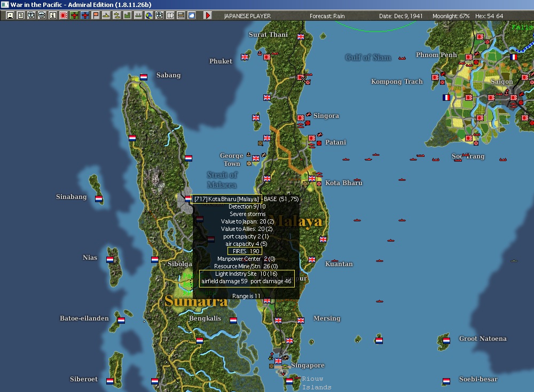Select the Dutch flag near Sibolga

[x=155, y=260]
